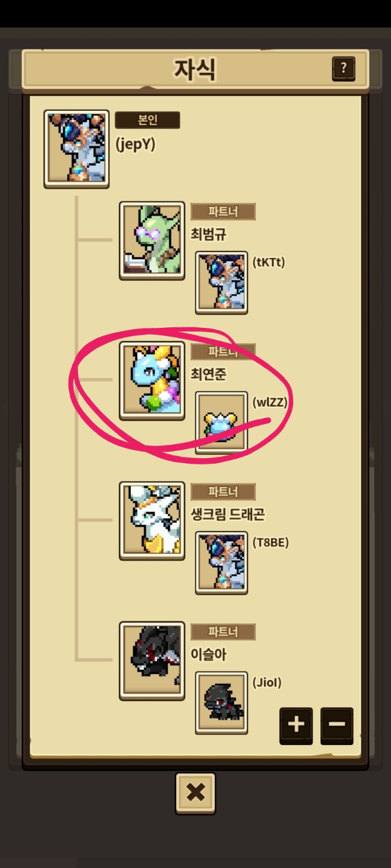Select the name text 최연준
The image size is (391, 868).
pyautogui.click(x=209, y=374)
